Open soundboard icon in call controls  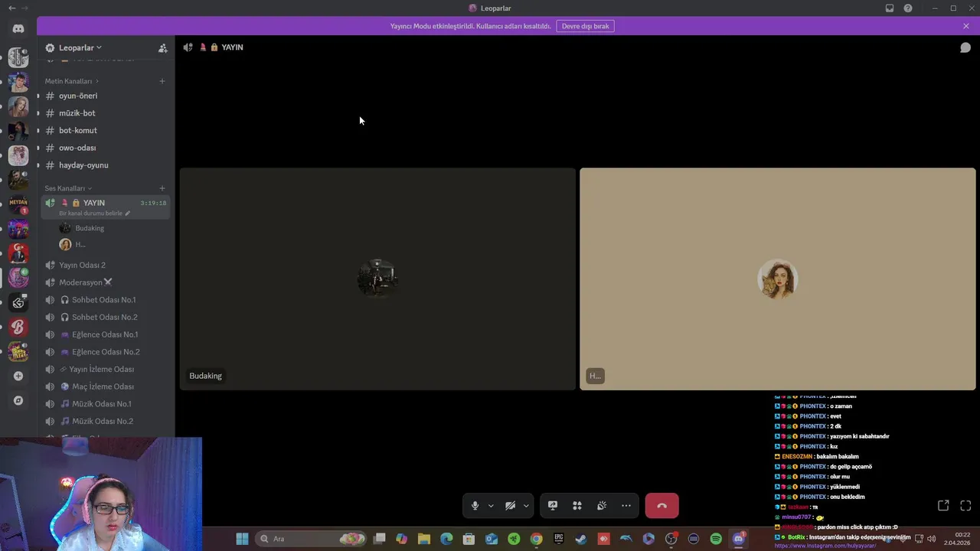pyautogui.click(x=602, y=506)
